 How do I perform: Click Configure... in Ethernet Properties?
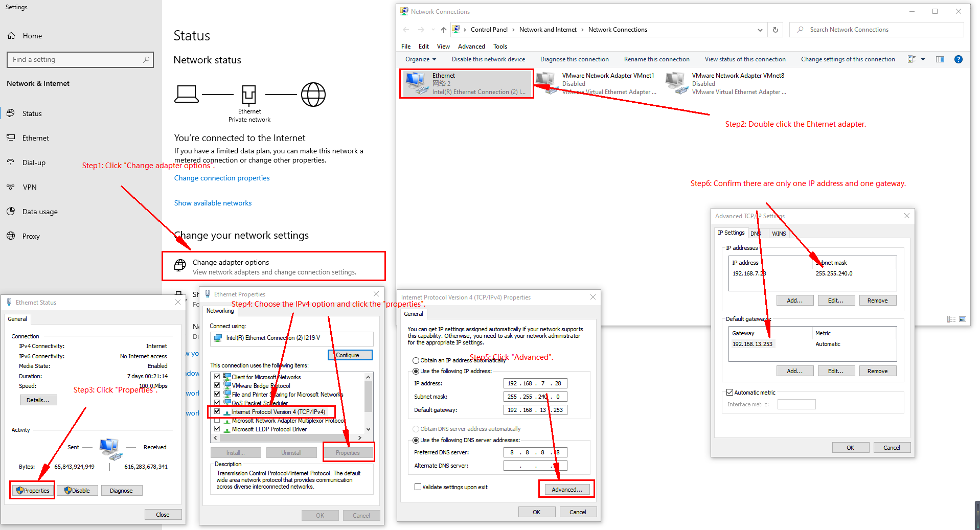pos(350,355)
